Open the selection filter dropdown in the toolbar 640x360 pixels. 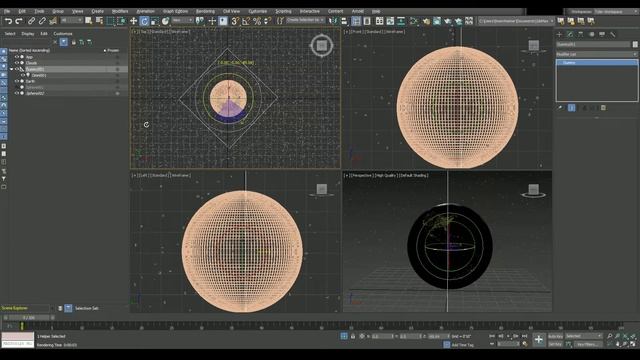[71, 20]
